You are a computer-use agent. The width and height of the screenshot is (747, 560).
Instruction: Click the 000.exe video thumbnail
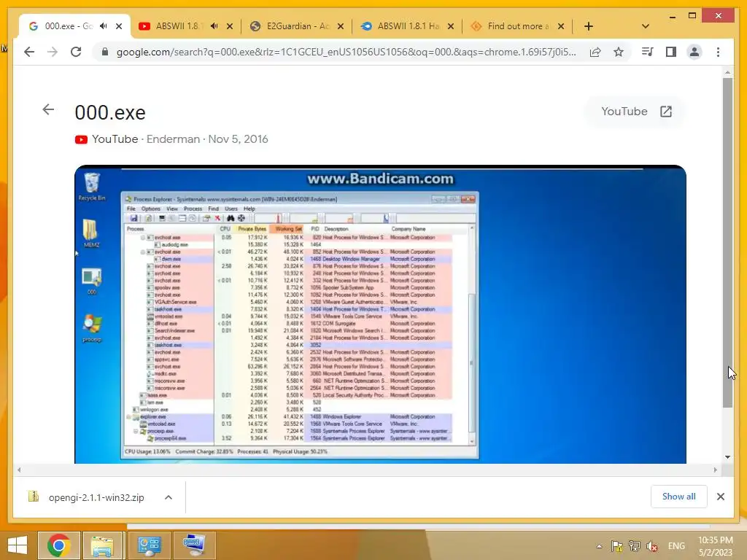click(380, 314)
